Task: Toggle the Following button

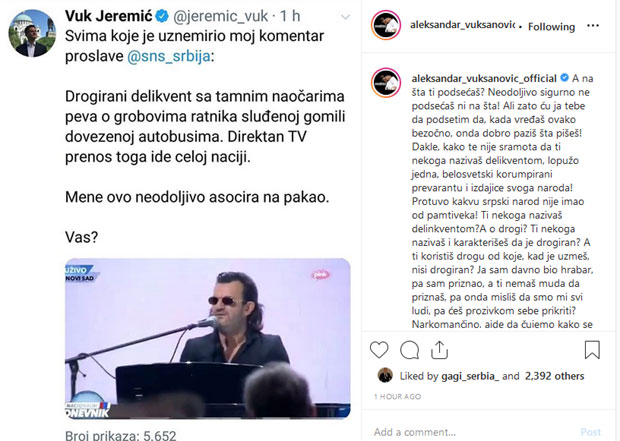Action: coord(551,27)
